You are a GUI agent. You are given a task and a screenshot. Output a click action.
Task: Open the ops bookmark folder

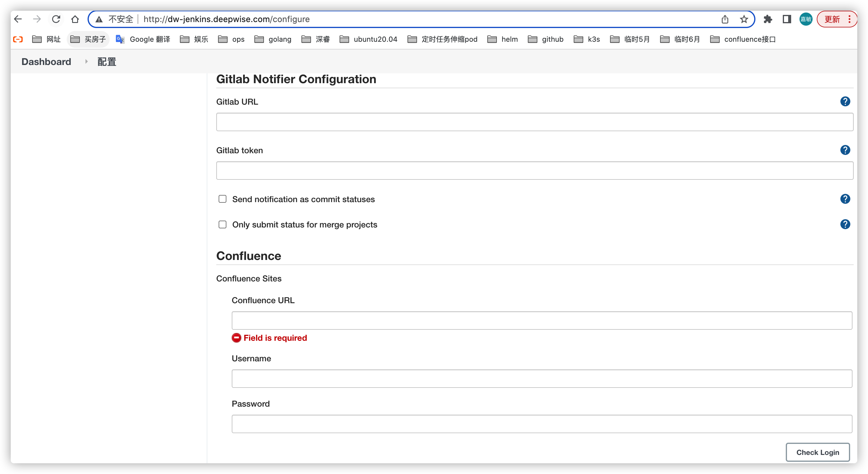(231, 39)
